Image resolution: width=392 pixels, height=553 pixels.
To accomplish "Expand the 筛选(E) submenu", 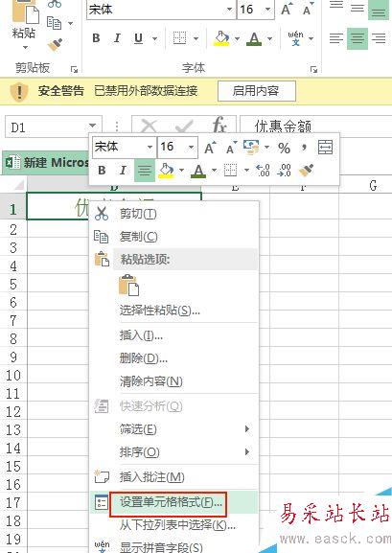I will click(174, 429).
